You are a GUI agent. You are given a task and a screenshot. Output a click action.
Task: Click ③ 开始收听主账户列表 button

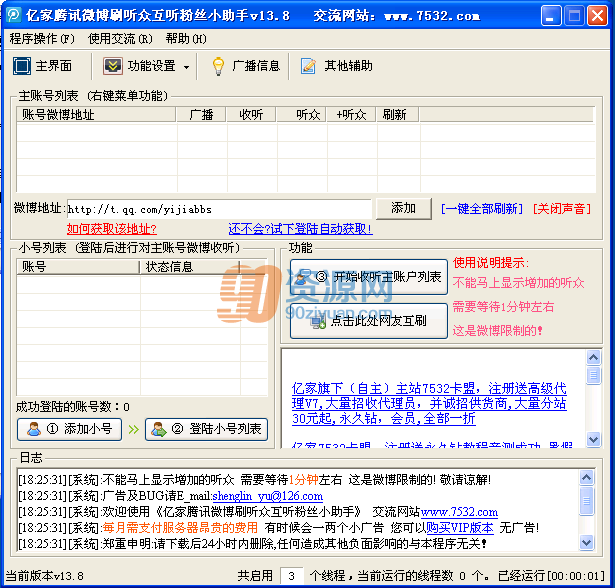[x=369, y=277]
